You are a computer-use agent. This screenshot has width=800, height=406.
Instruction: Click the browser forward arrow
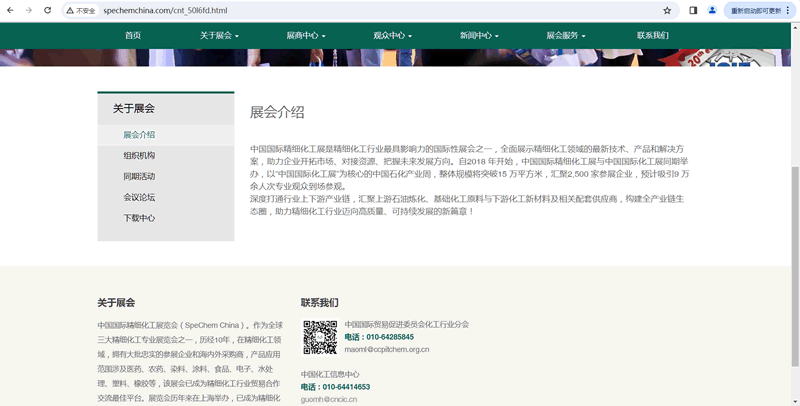click(29, 10)
